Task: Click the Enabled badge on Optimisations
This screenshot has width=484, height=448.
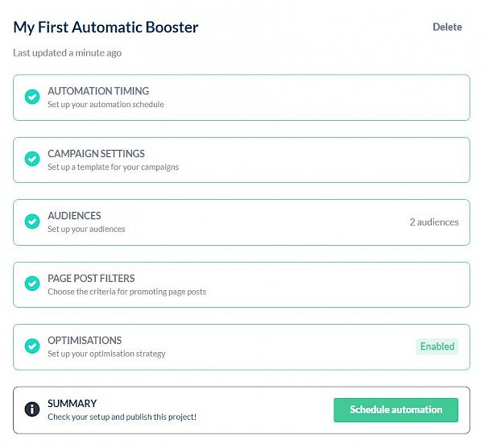Action: [x=437, y=346]
